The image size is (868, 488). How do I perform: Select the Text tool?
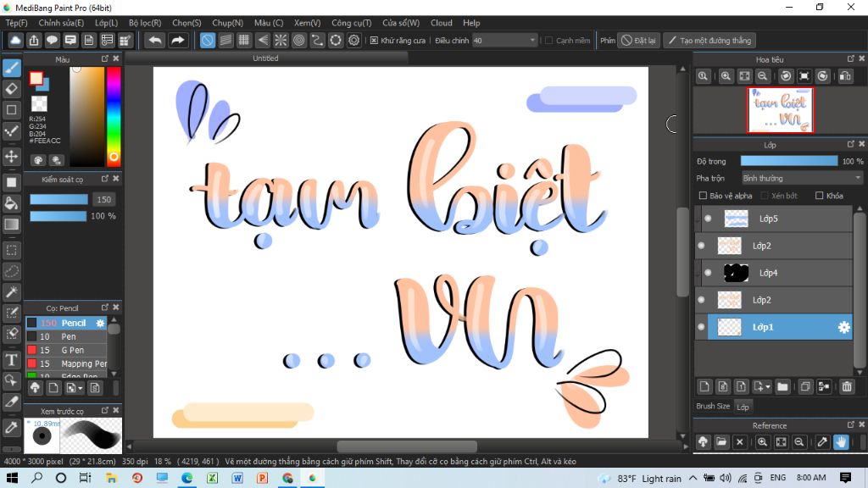[12, 359]
